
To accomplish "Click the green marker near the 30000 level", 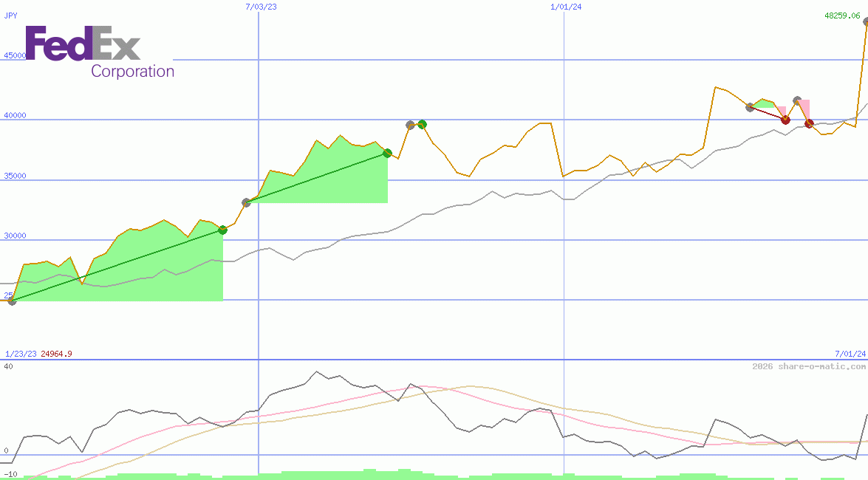I will tap(223, 229).
